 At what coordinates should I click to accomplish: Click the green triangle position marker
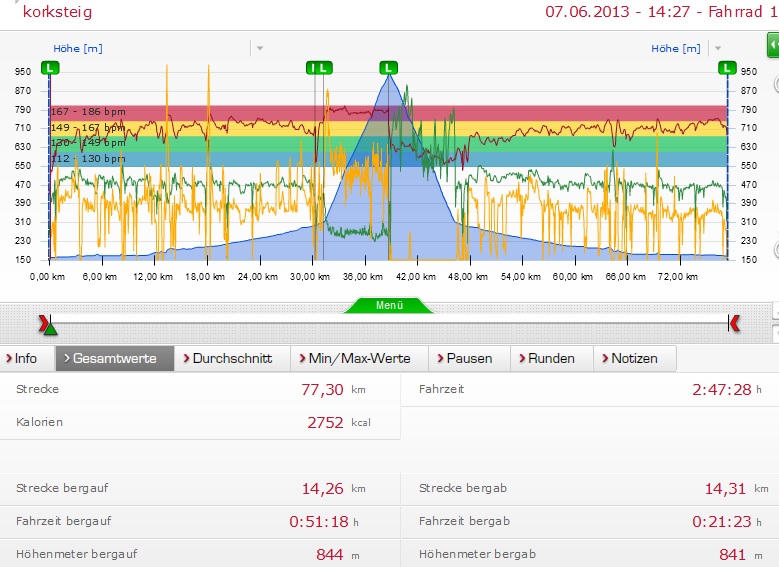tap(50, 328)
